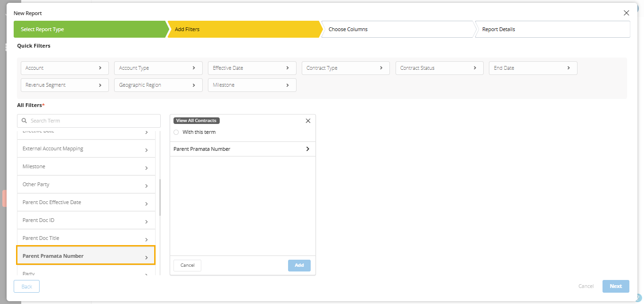This screenshot has width=644, height=304.
Task: Select the With this term radio
Action: (176, 132)
